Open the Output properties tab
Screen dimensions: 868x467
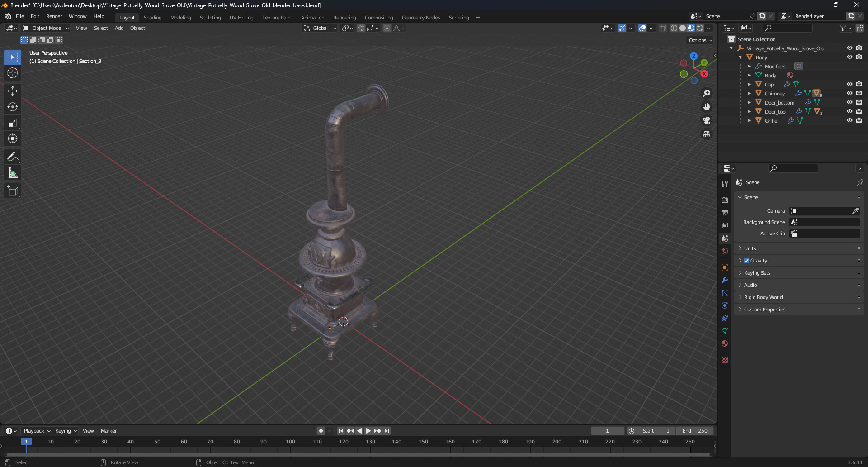725,213
